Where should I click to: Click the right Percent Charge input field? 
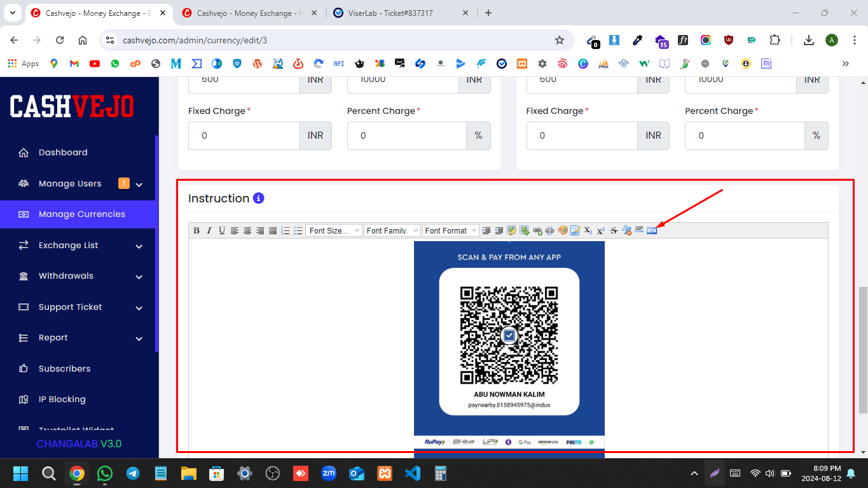(x=745, y=136)
